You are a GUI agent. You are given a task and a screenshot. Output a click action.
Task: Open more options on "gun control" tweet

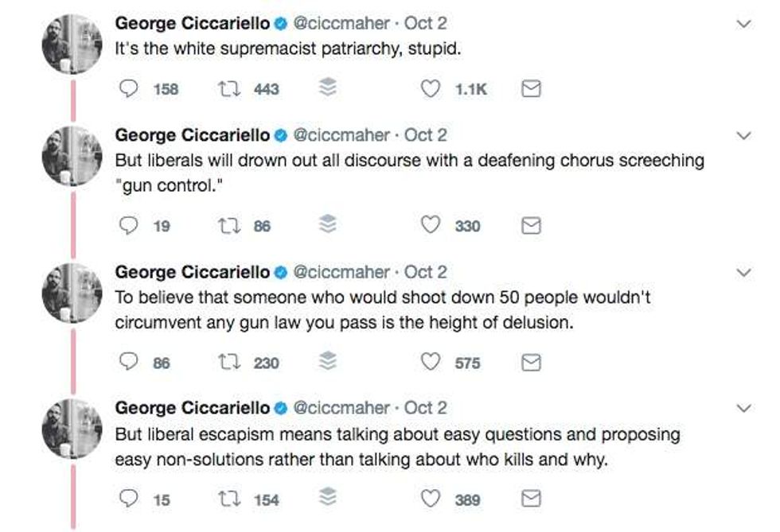(x=743, y=136)
